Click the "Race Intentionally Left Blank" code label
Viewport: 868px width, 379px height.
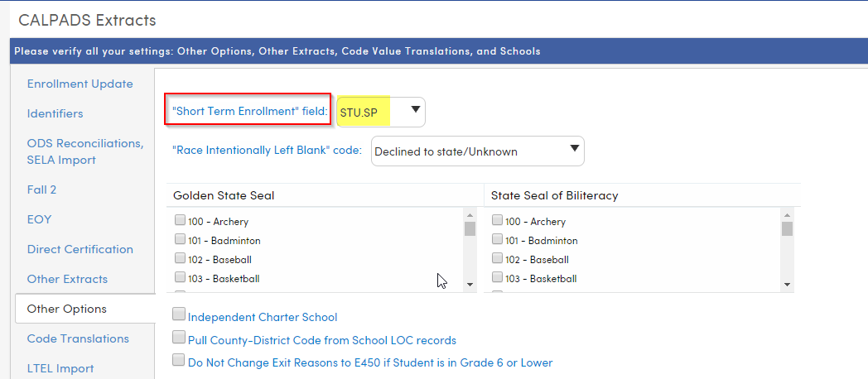click(268, 151)
